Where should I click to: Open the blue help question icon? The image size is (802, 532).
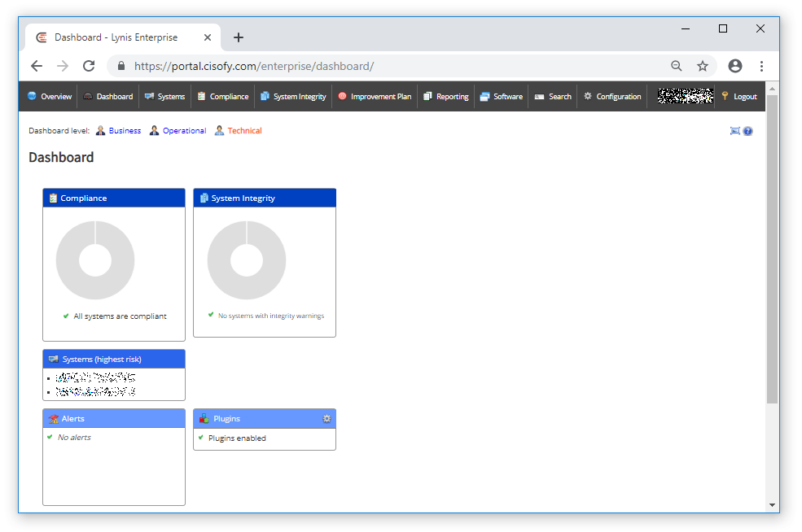[x=747, y=131]
